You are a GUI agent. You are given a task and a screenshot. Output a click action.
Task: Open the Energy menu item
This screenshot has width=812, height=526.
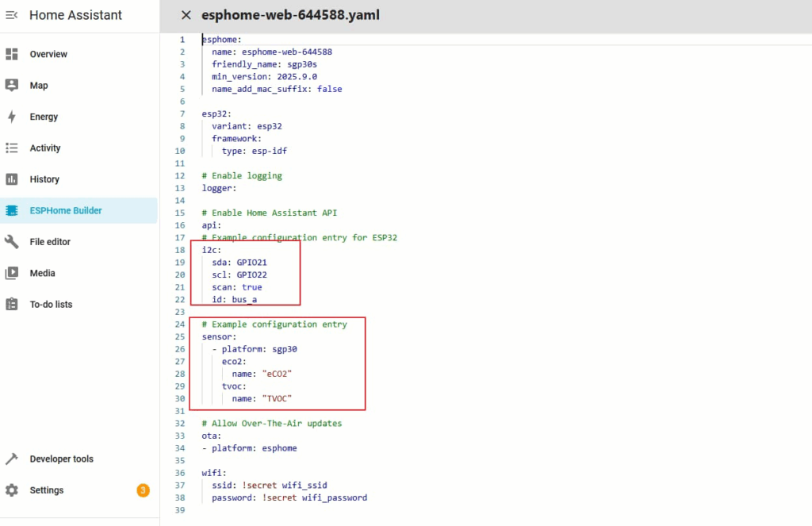click(44, 117)
